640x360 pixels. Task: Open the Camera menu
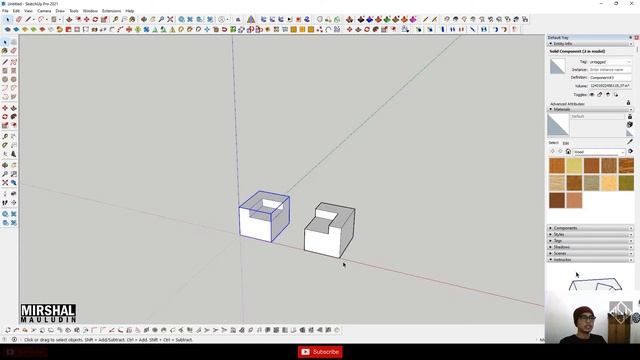44,11
